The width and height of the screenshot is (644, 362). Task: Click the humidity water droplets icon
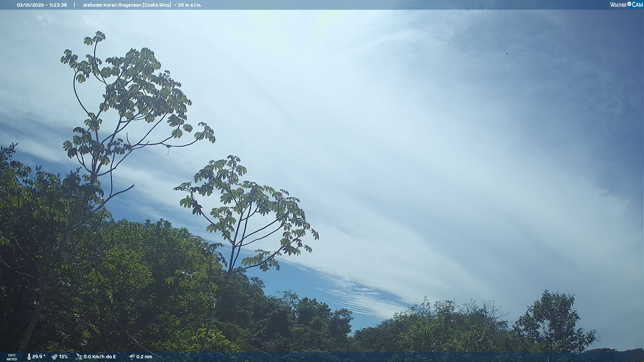pos(54,357)
